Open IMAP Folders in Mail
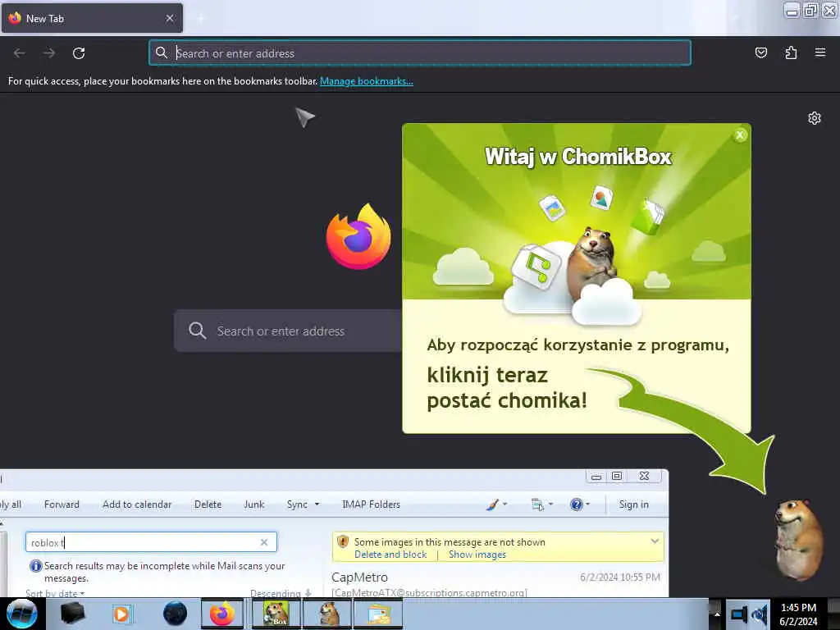This screenshot has height=630, width=840. point(372,504)
